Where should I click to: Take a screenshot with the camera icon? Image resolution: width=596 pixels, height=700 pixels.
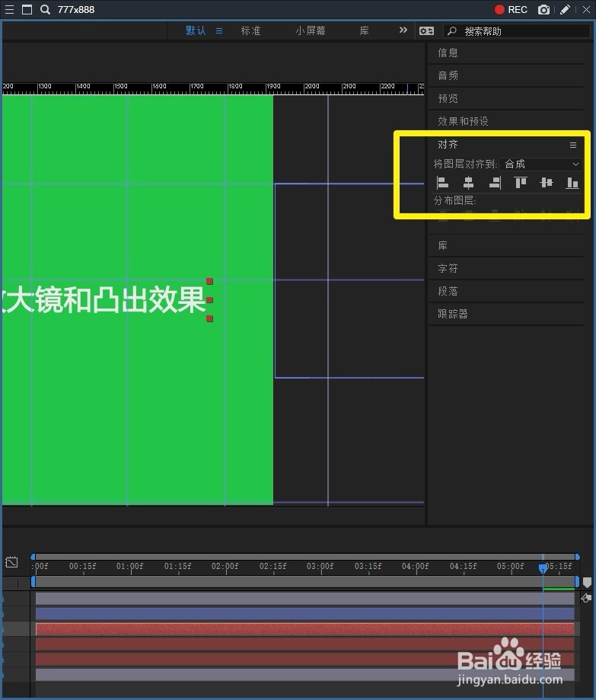tap(543, 9)
